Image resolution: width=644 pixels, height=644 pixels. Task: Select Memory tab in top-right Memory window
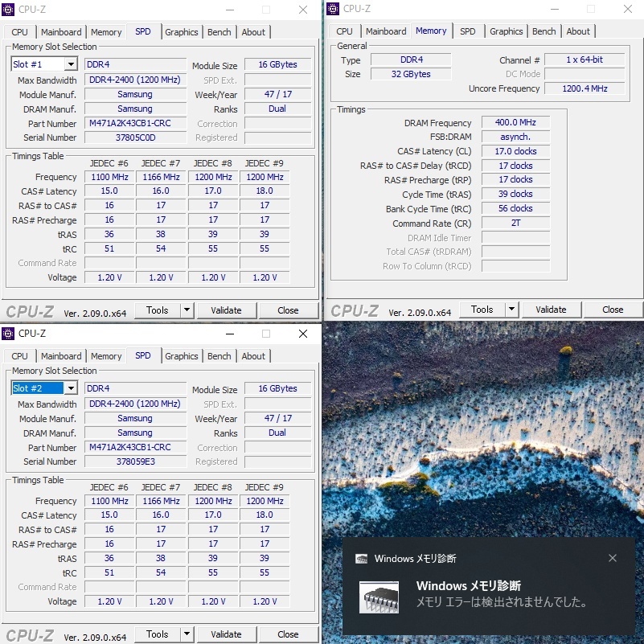point(431,31)
